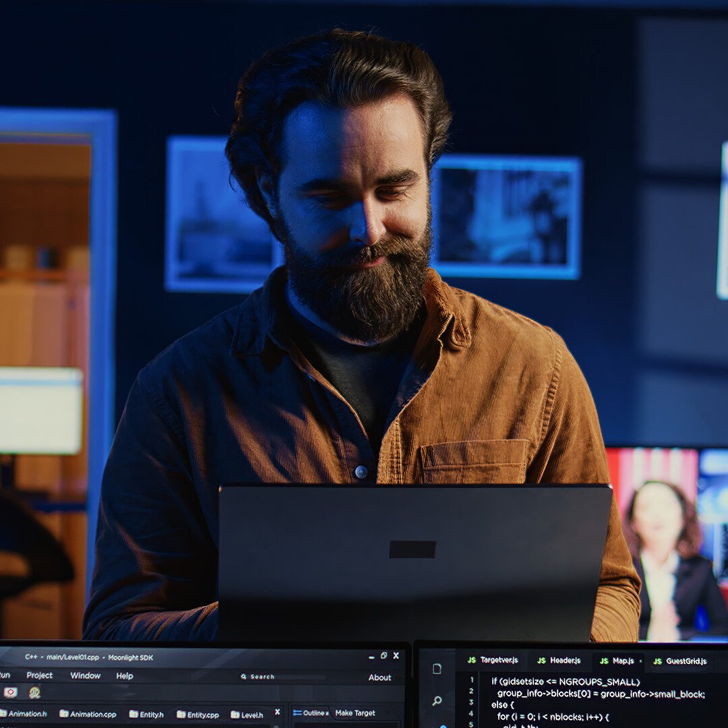Select the Header.js tab
Screen dimensions: 728x728
pos(559,661)
